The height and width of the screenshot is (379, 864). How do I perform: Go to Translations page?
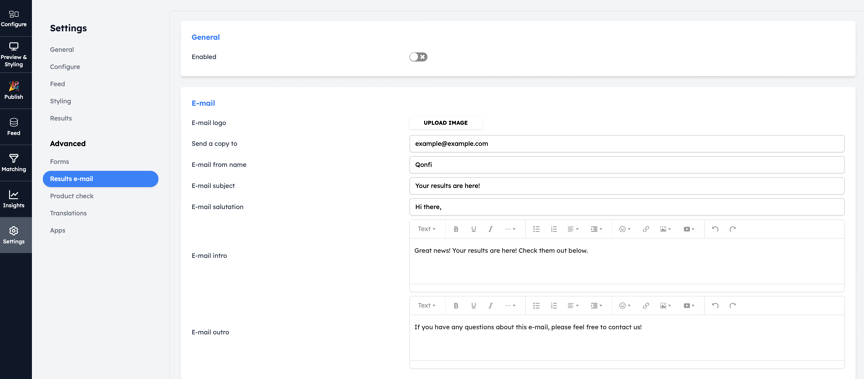68,213
